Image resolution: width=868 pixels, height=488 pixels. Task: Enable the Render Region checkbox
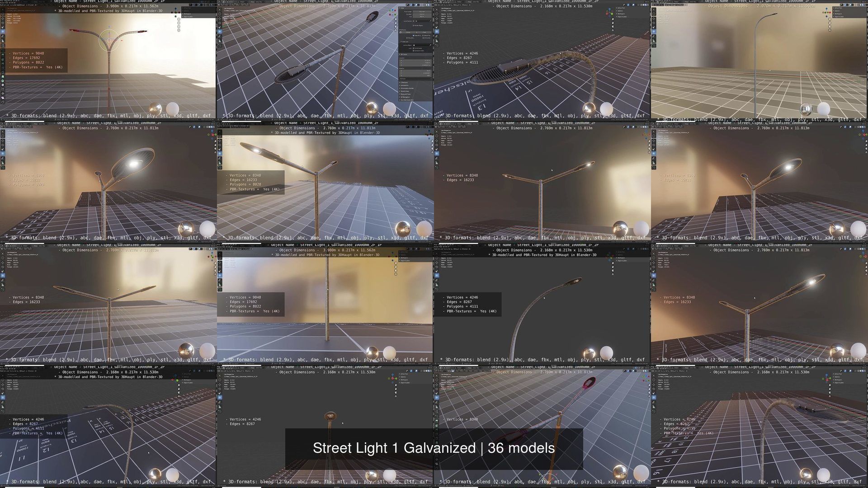413,25
